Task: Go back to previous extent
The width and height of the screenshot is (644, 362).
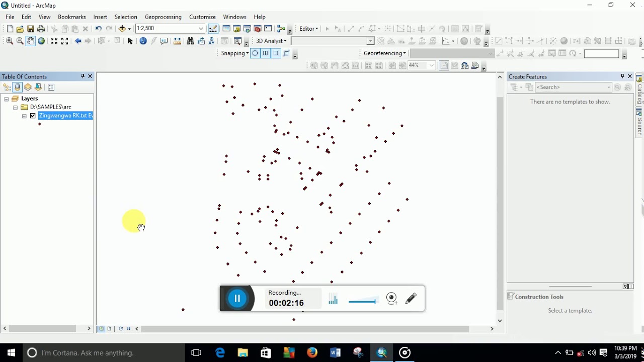Action: pos(78,41)
